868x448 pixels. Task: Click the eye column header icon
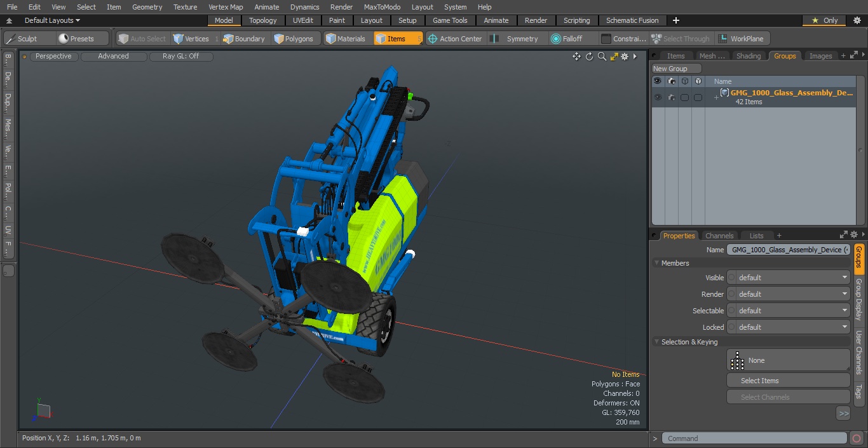coord(658,81)
